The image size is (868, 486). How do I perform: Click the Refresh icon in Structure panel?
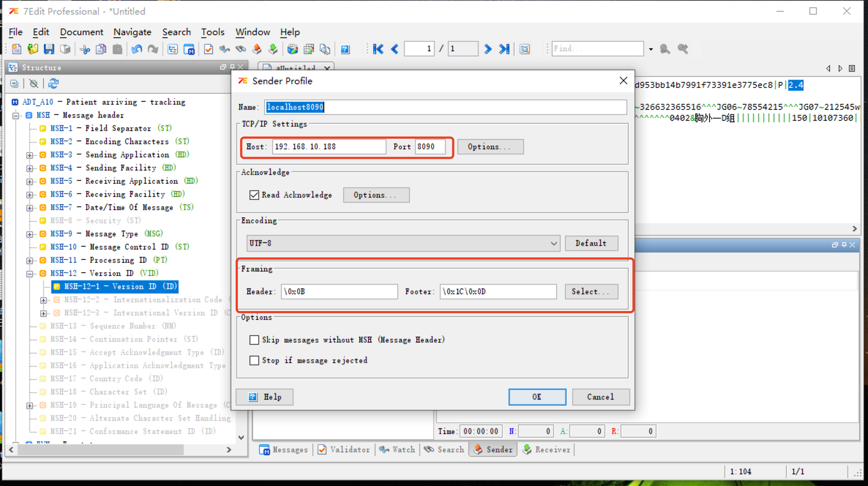tap(53, 84)
